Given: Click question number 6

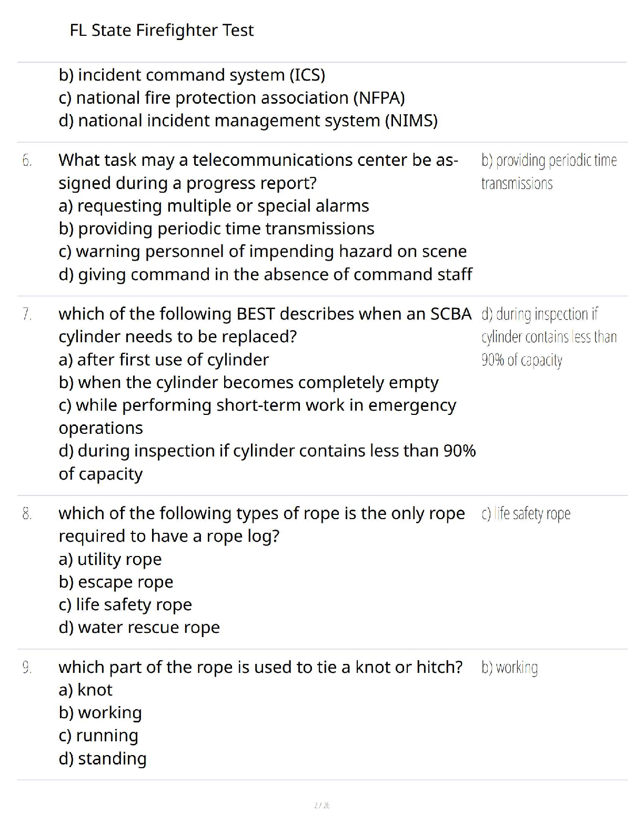Looking at the screenshot, I should 27,161.
